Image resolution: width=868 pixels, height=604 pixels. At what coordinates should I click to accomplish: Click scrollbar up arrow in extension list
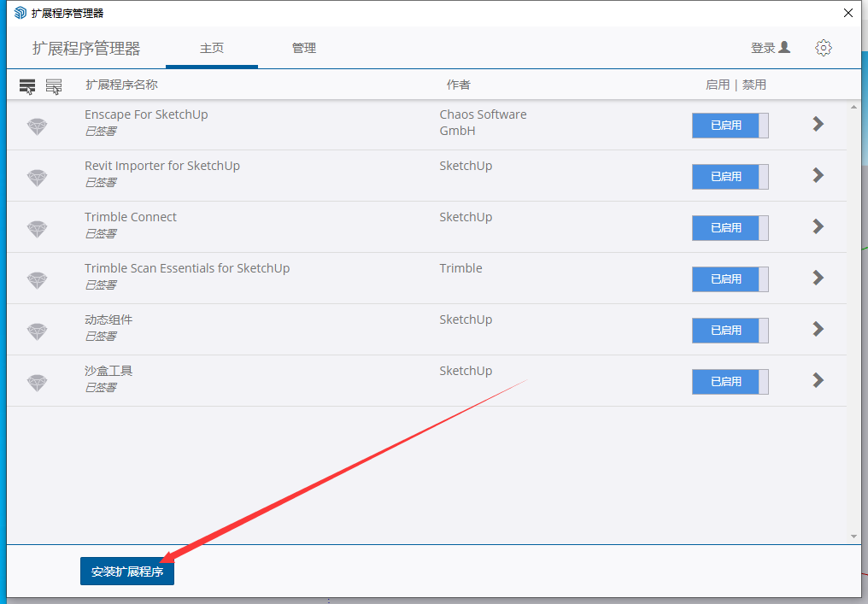[853, 107]
